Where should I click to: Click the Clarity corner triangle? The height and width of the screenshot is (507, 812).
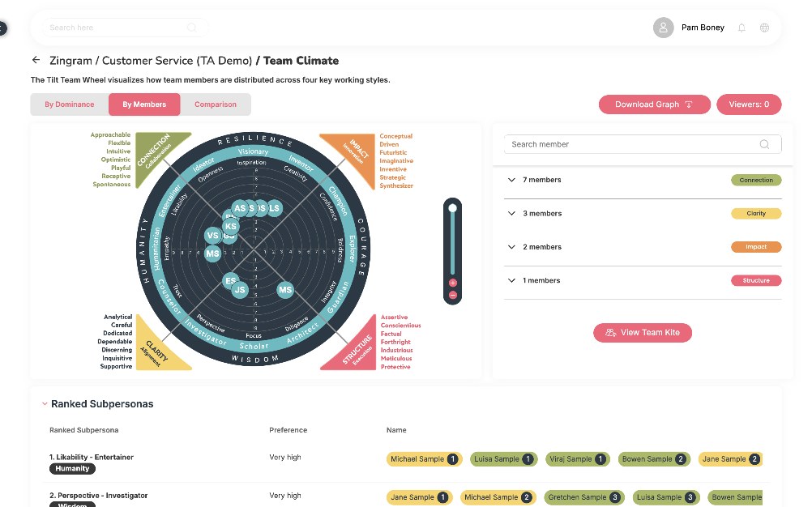155,351
